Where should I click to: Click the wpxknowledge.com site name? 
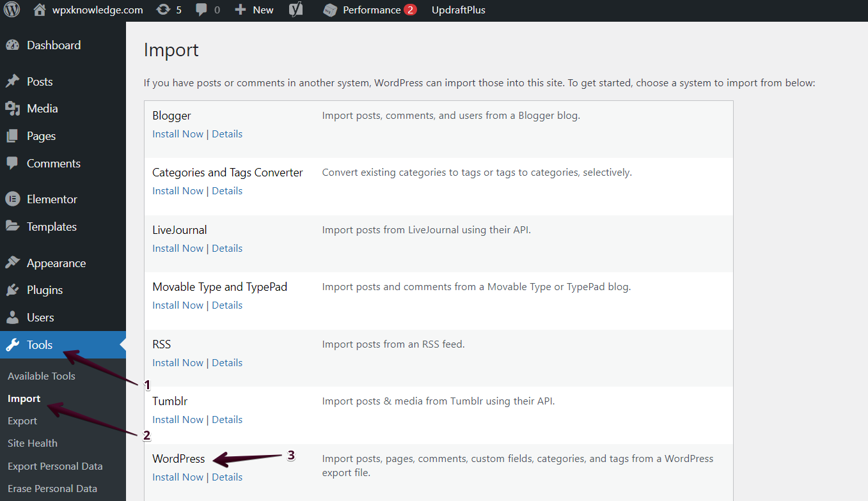(98, 10)
